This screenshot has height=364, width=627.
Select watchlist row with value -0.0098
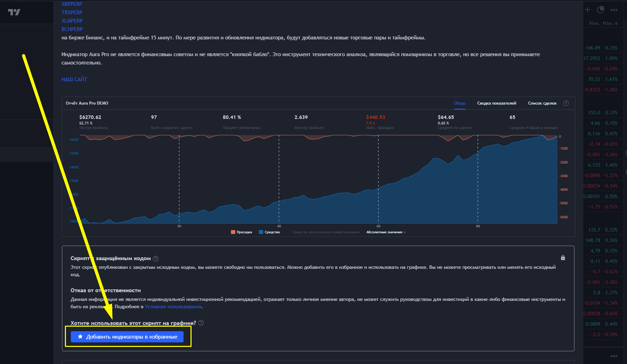[603, 175]
